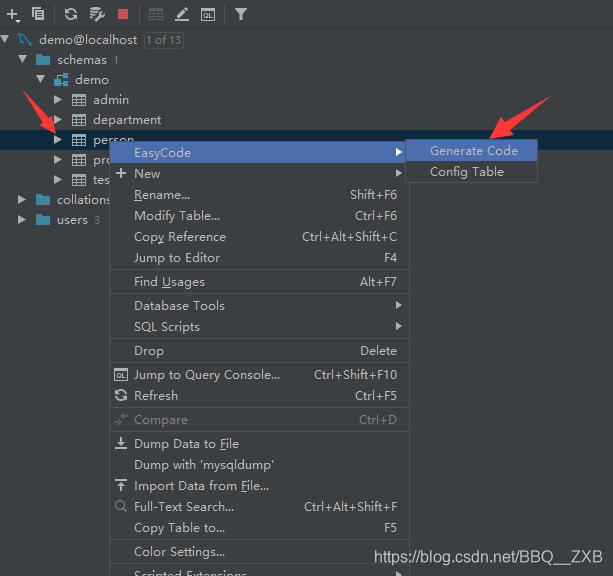Select the schemas tree row
613x576 pixels.
pos(306,60)
